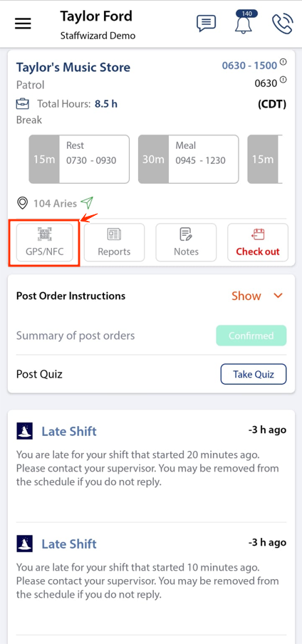Open the Reports button
The image size is (302, 644).
tap(114, 242)
